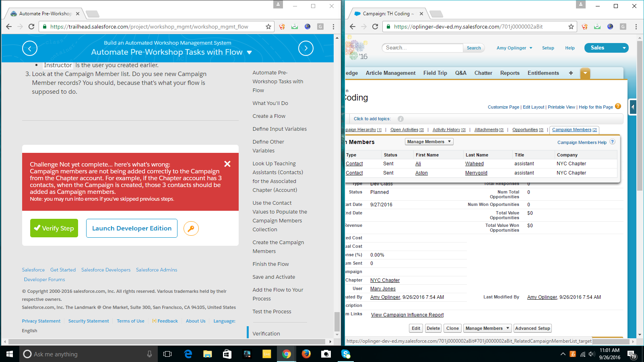This screenshot has width=644, height=362.
Task: Click the Trailhead address bar URL
Action: (149, 27)
